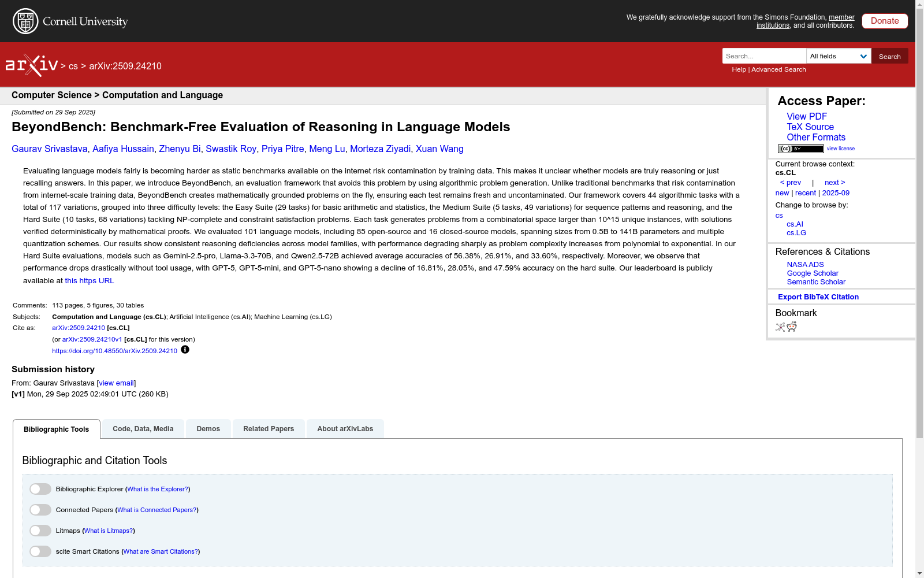
Task: Open author Zhenyu Bi link
Action: [x=180, y=149]
